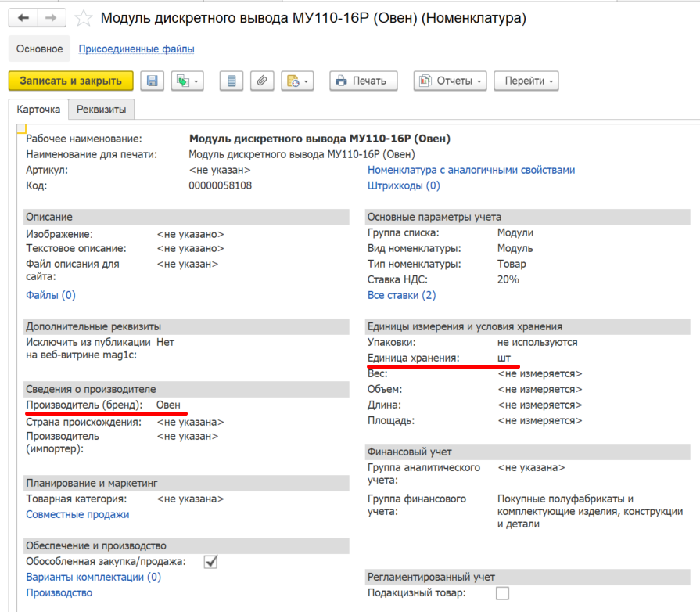Click Записать и закрыть

(71, 81)
